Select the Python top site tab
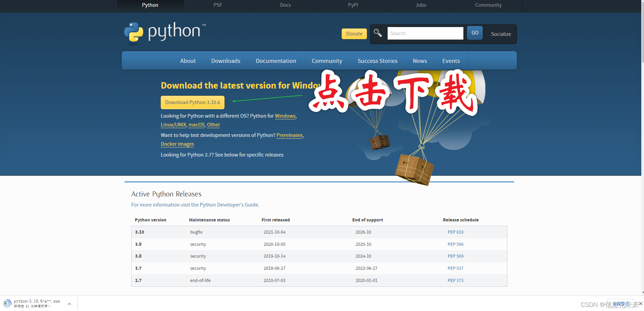 click(150, 5)
